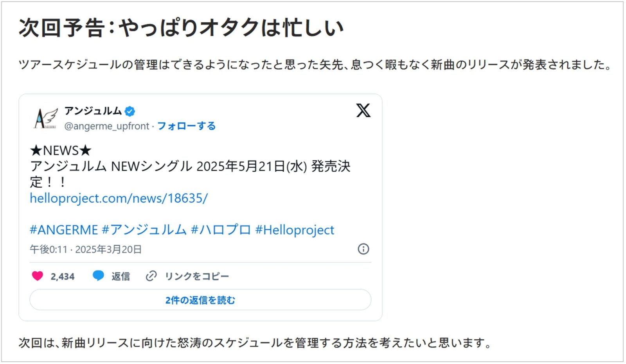Click リンクをコピー copy link text
The height and width of the screenshot is (364, 626).
196,276
